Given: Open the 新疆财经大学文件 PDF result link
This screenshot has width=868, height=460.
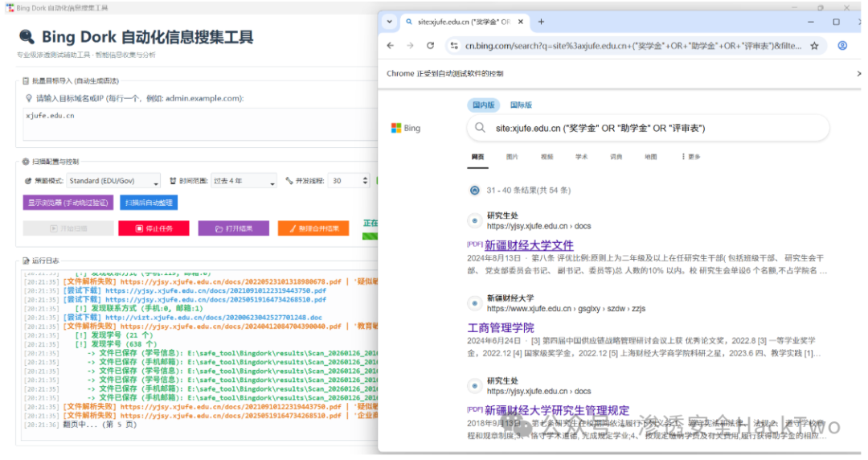Looking at the screenshot, I should tap(529, 245).
